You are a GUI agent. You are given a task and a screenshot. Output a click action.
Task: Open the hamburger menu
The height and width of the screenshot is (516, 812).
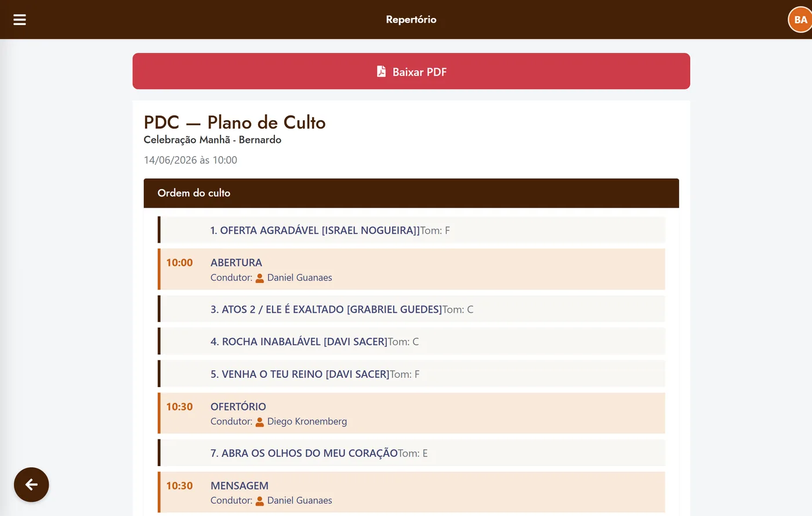point(20,20)
